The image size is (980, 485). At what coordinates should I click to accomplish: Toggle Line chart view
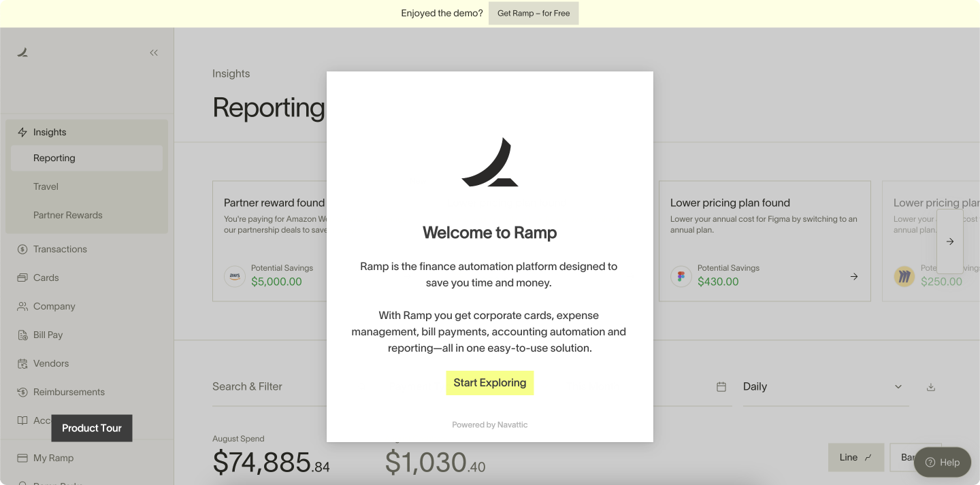[x=856, y=457]
